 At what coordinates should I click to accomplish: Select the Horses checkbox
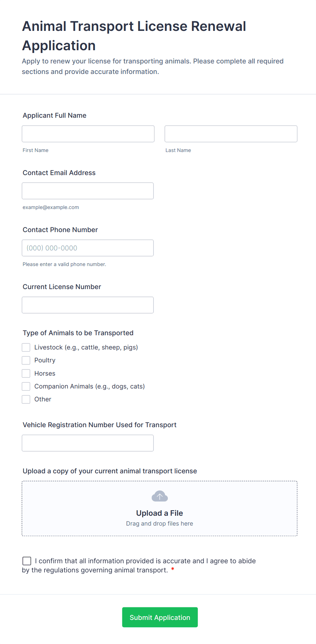tap(26, 374)
